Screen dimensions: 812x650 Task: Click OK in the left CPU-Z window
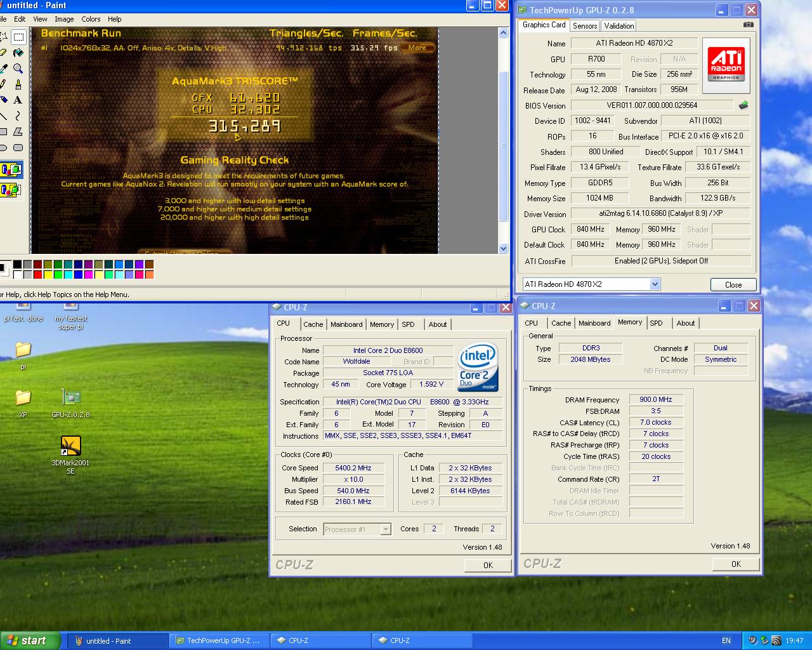[487, 565]
